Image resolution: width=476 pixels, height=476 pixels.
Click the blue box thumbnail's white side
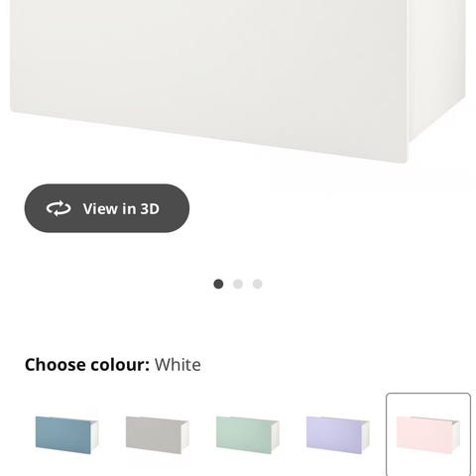click(94, 434)
